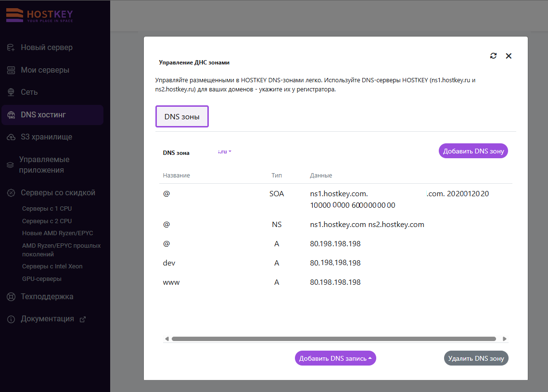
Task: Select DNS хостинг in sidebar
Action: [x=52, y=115]
